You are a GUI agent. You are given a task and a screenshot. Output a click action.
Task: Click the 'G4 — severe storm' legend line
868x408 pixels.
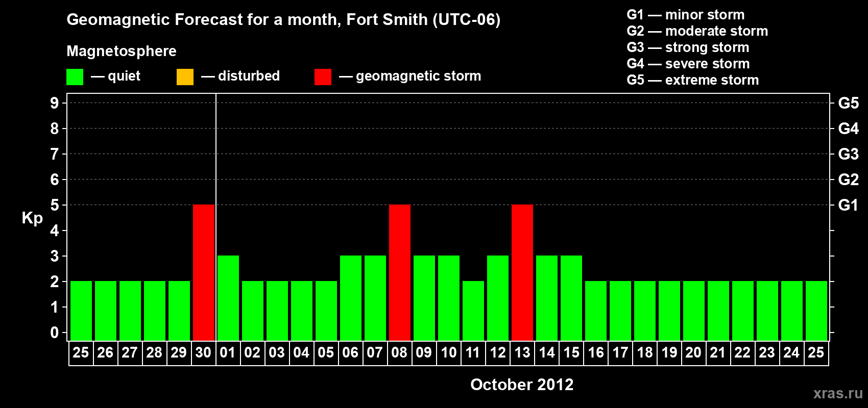688,64
